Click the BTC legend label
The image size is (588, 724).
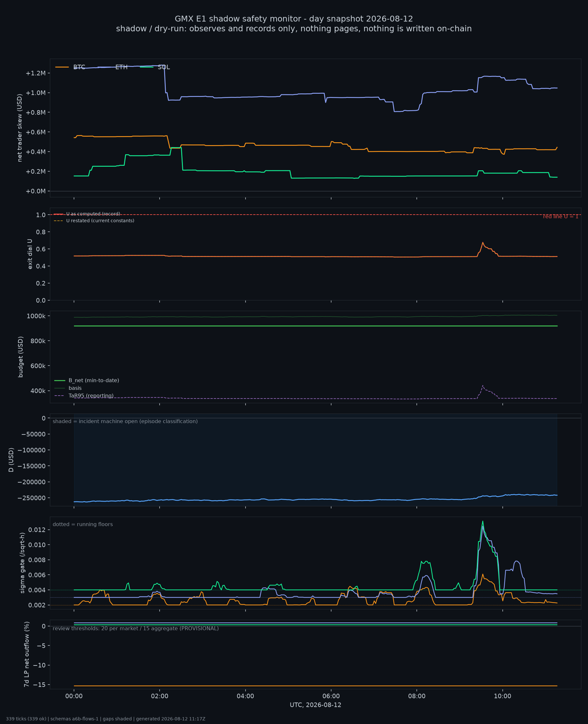point(79,67)
